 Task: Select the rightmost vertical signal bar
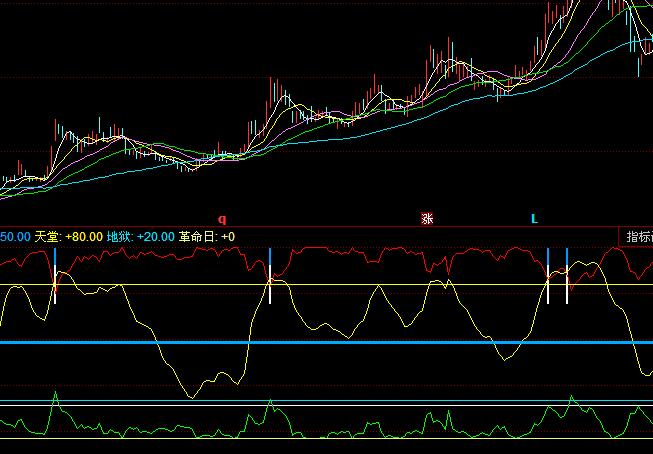(567, 275)
